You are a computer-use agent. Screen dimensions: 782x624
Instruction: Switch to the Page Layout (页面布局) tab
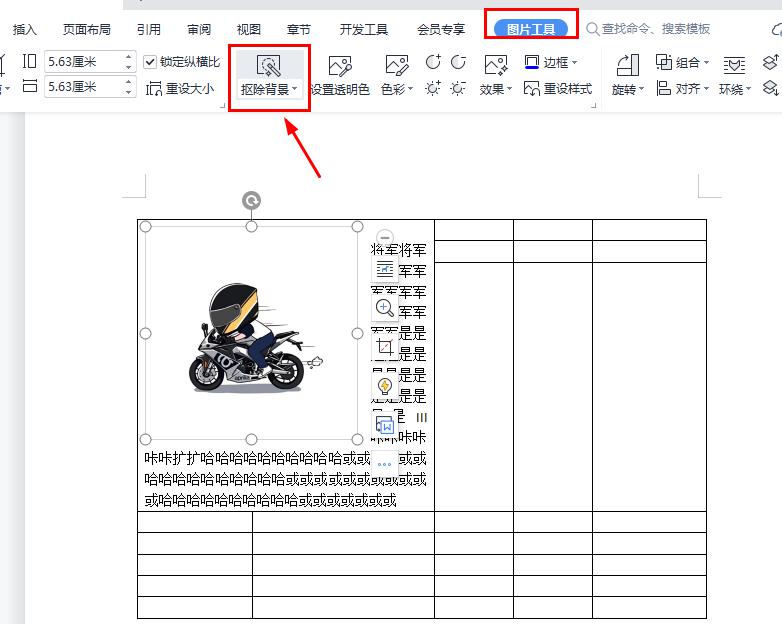(x=87, y=29)
